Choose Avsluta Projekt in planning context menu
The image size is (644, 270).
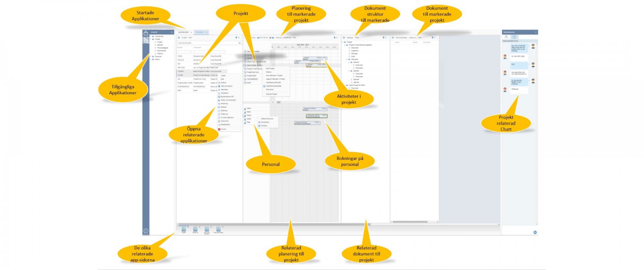click(272, 94)
